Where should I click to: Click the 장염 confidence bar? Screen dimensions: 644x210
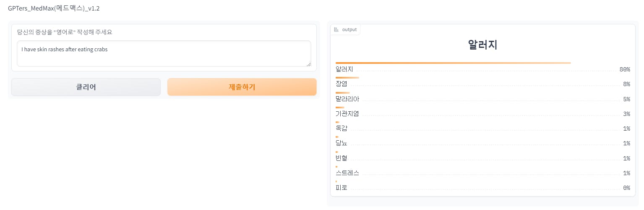pyautogui.click(x=347, y=78)
